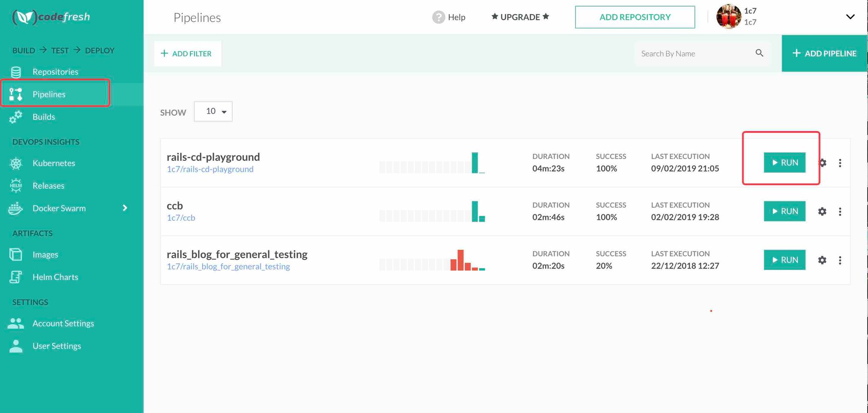Open the 1c7/ccb repository link
868x413 pixels.
pyautogui.click(x=181, y=218)
